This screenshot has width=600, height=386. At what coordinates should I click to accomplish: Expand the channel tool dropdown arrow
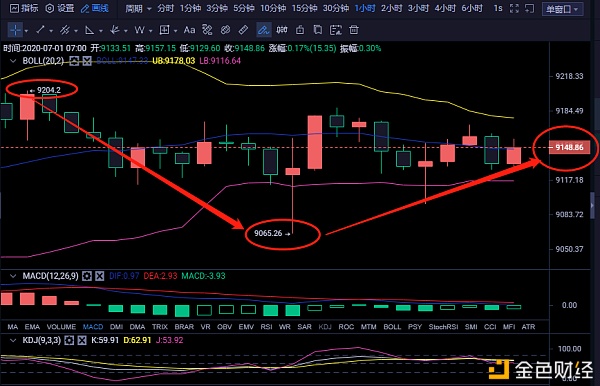(x=76, y=31)
